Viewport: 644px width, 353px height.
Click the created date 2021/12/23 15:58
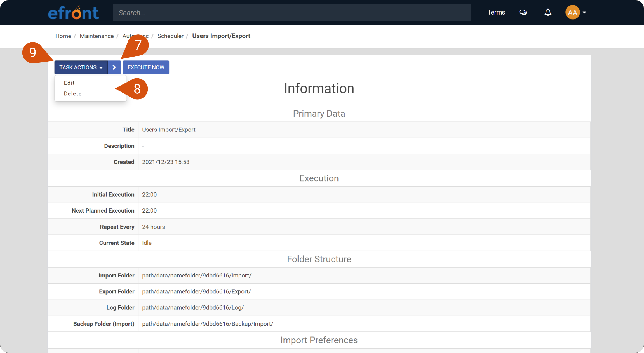(166, 162)
